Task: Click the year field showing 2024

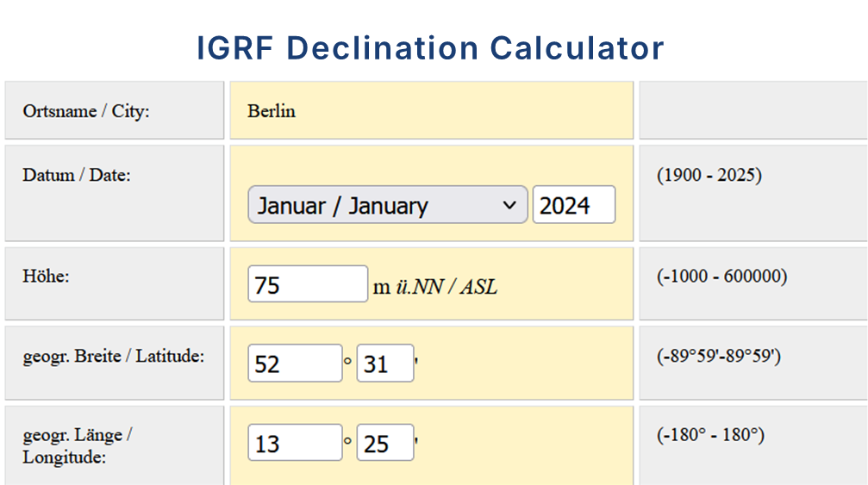Action: (573, 205)
